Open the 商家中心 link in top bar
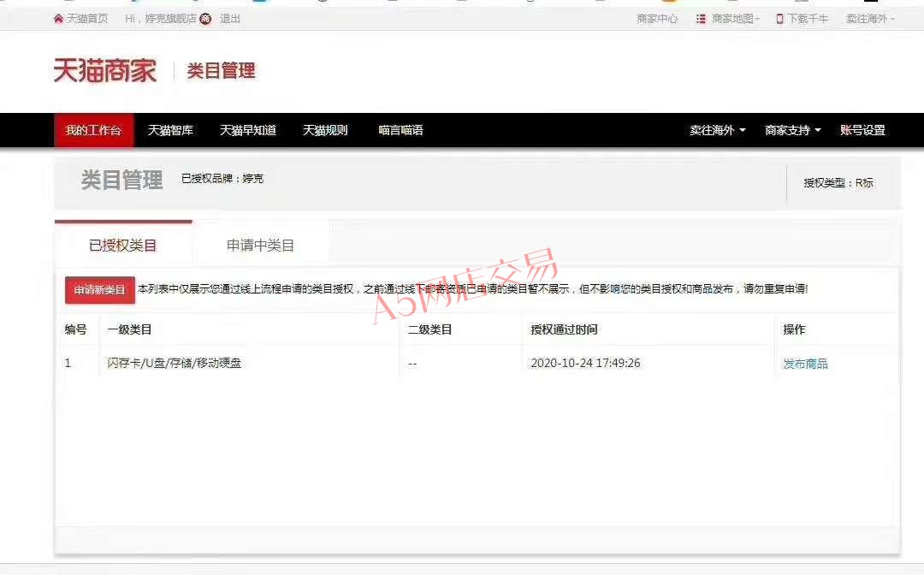The width and height of the screenshot is (924, 575). pos(657,19)
